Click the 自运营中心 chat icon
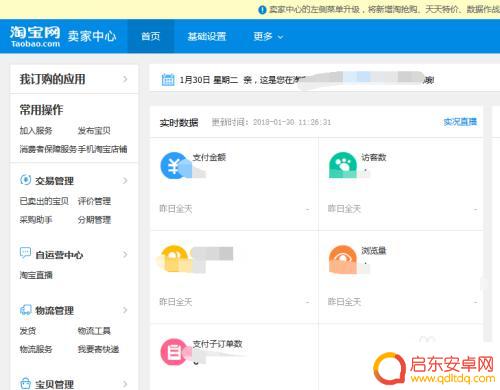This screenshot has width=500, height=390. coord(25,253)
